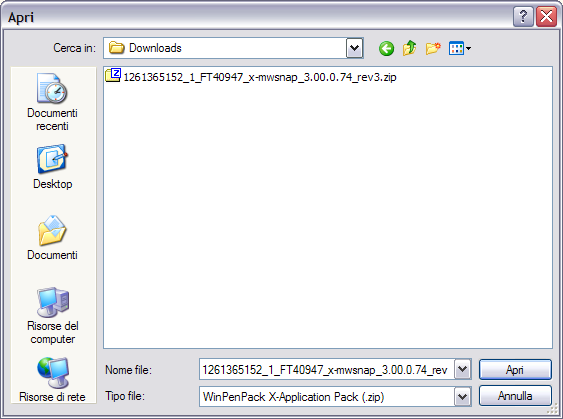Expand the Nome file dropdown arrow
The image size is (563, 419).
point(462,369)
